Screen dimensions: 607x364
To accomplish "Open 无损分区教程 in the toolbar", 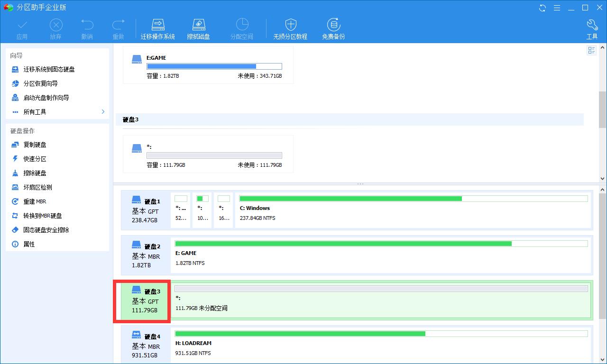I will (290, 29).
